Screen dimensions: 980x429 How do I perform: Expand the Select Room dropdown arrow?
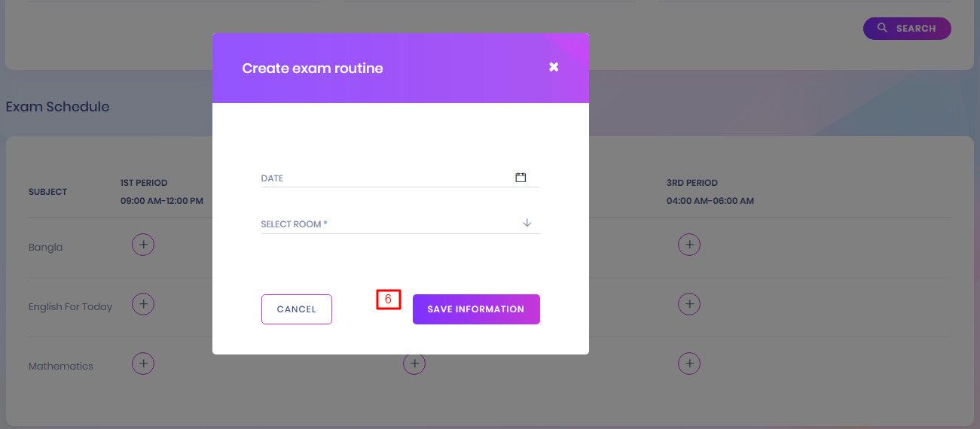(x=527, y=223)
